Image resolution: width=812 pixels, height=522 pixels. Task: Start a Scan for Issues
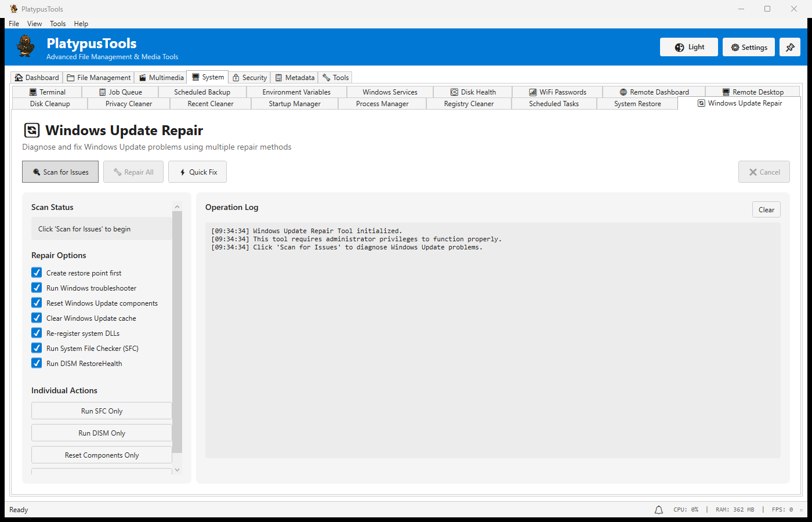[x=60, y=172]
